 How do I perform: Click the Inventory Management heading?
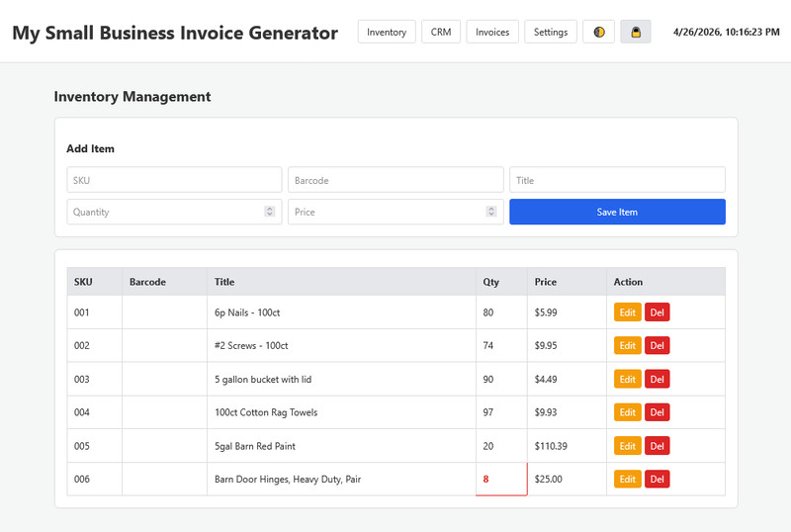point(132,96)
